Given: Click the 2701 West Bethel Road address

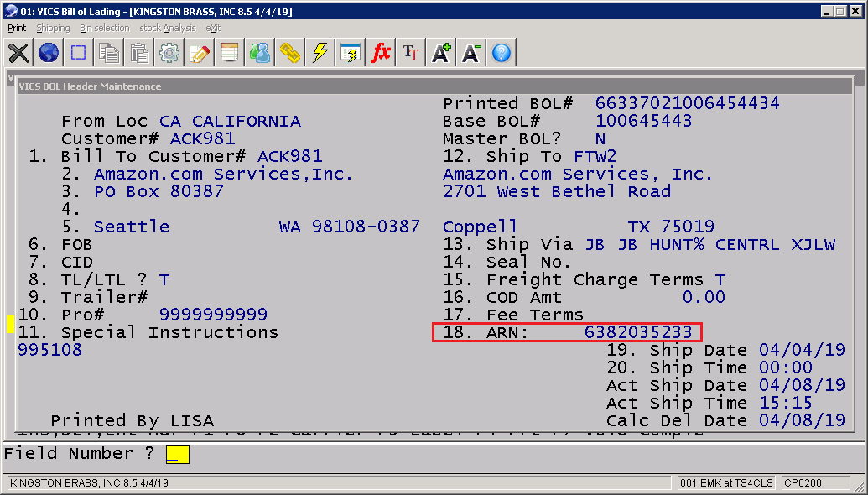Looking at the screenshot, I should pyautogui.click(x=557, y=191).
